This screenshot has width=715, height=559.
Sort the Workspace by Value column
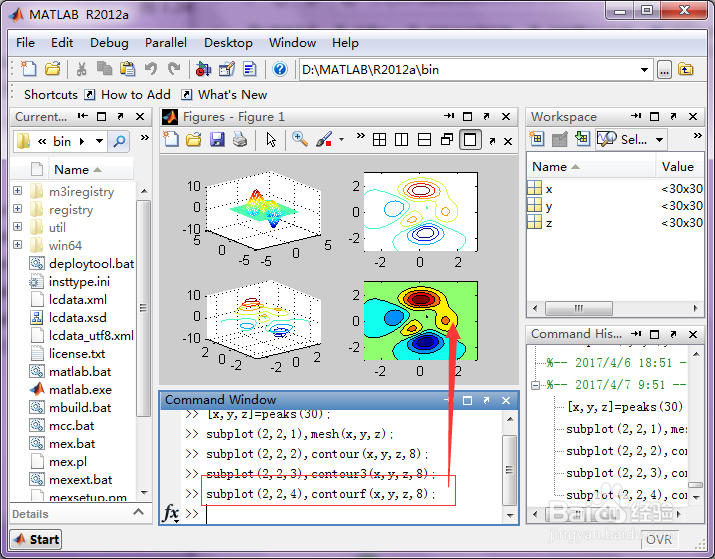[680, 167]
